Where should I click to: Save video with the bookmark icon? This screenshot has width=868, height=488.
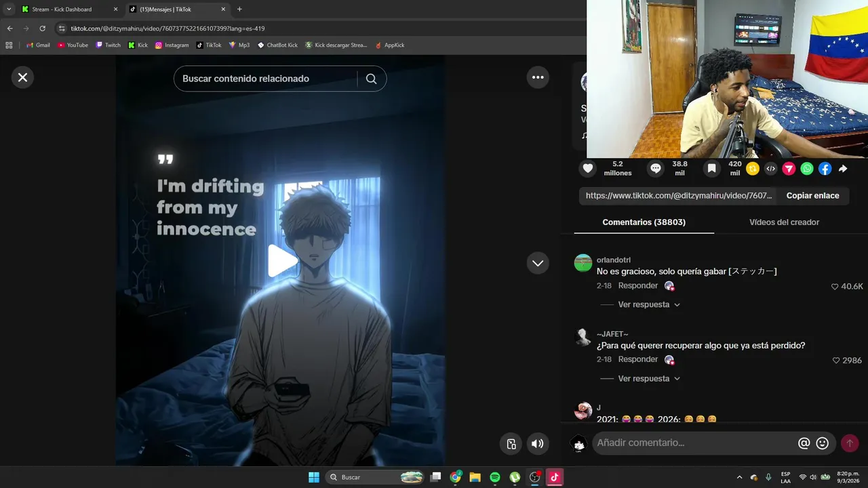pos(711,169)
